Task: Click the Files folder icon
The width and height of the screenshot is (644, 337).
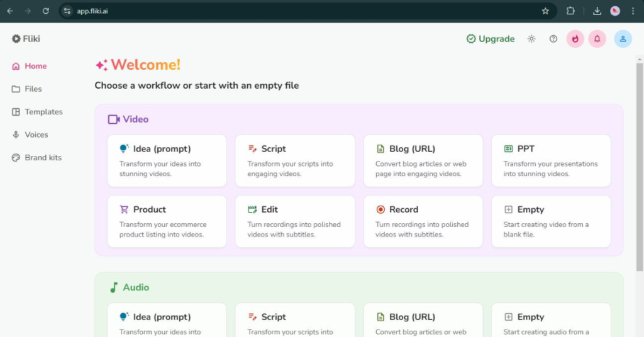Action: 16,89
